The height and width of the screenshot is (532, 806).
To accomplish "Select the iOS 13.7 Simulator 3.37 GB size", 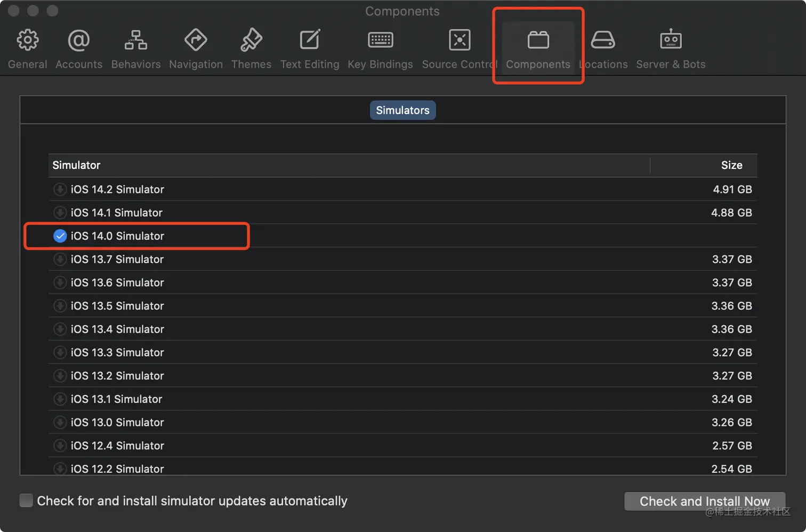I will click(x=732, y=259).
